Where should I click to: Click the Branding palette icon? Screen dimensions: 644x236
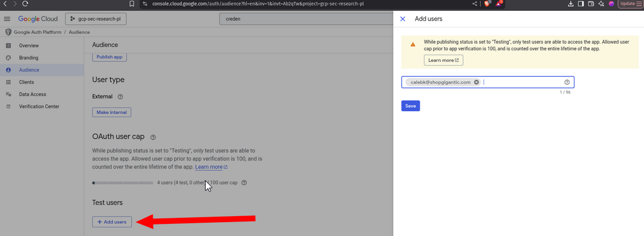pos(8,58)
